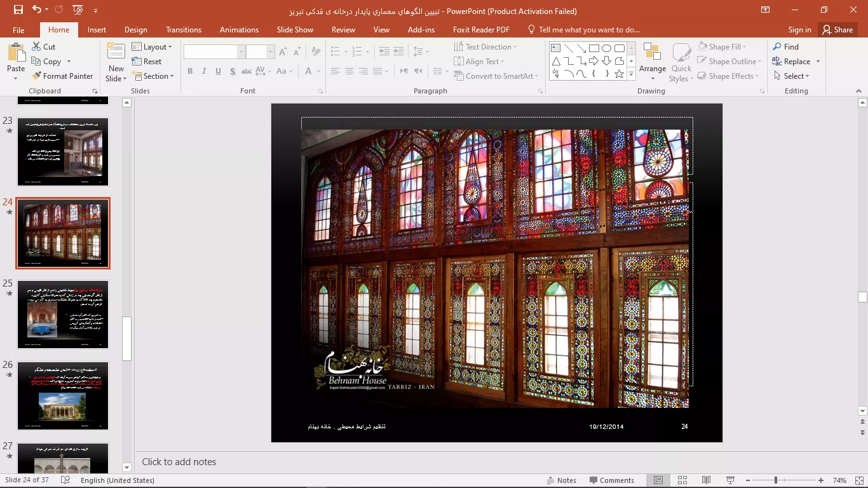The height and width of the screenshot is (488, 868).
Task: Decrease the list indent level
Action: [384, 51]
